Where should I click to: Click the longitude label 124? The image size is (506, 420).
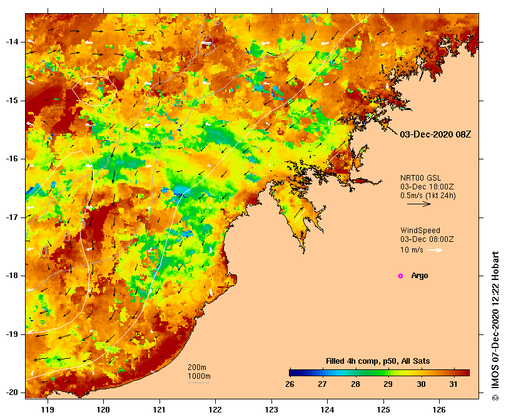click(x=327, y=410)
